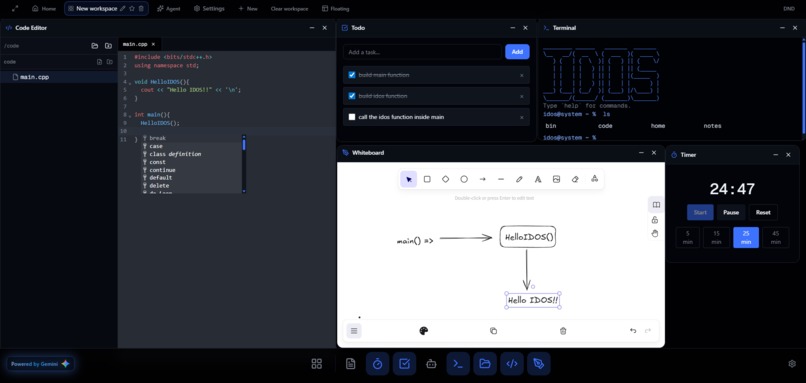Screen dimensions: 806x383
Task: Open the extra shapes tool in Whiteboard
Action: (x=594, y=179)
